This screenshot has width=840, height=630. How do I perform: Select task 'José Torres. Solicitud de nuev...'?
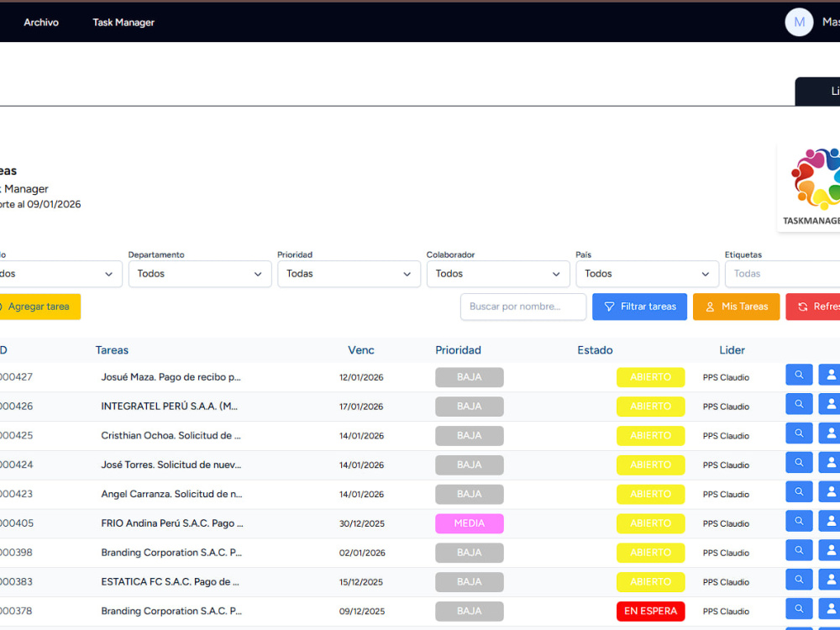tap(171, 465)
